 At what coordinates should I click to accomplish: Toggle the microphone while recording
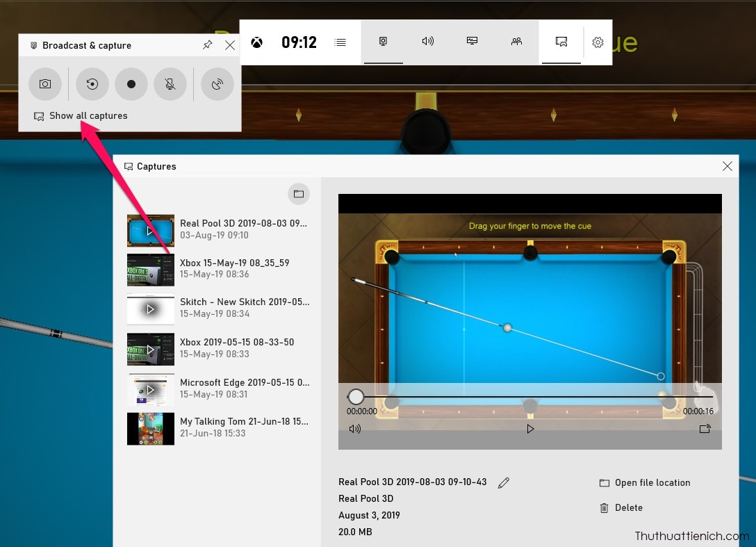pyautogui.click(x=170, y=84)
